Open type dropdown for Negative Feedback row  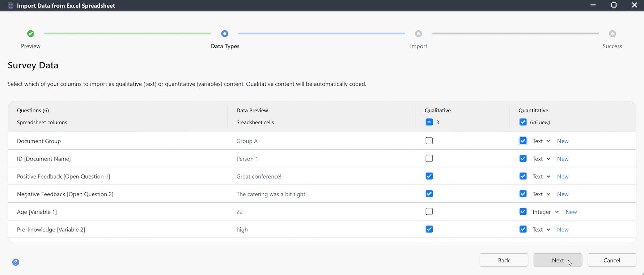click(542, 194)
